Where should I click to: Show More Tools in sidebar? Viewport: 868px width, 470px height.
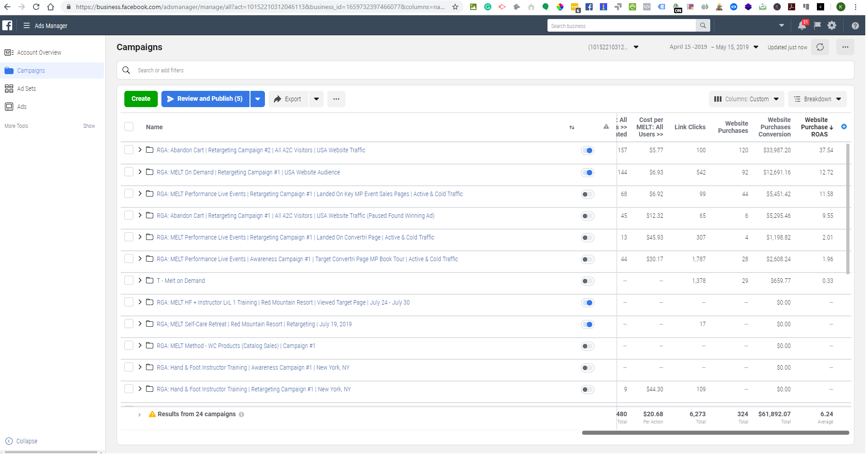pos(89,126)
